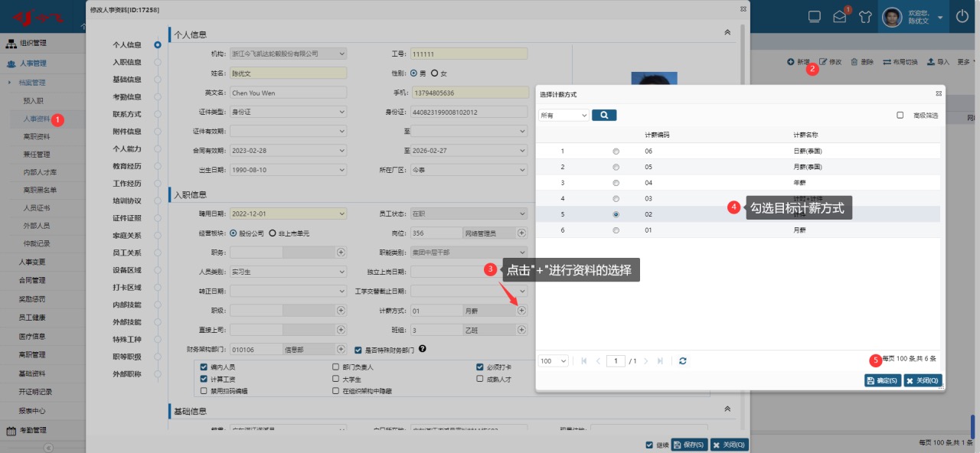This screenshot has height=453, width=980.
Task: Open the page size 100 dropdown
Action: click(553, 360)
